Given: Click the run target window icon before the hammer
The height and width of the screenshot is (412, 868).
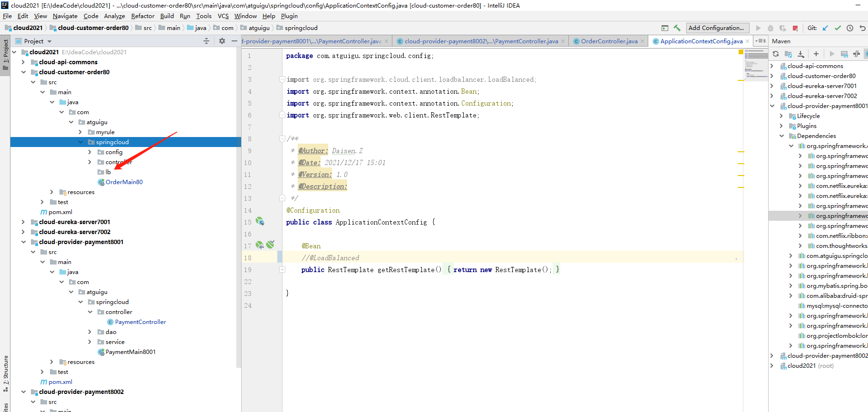Looking at the screenshot, I should point(665,28).
